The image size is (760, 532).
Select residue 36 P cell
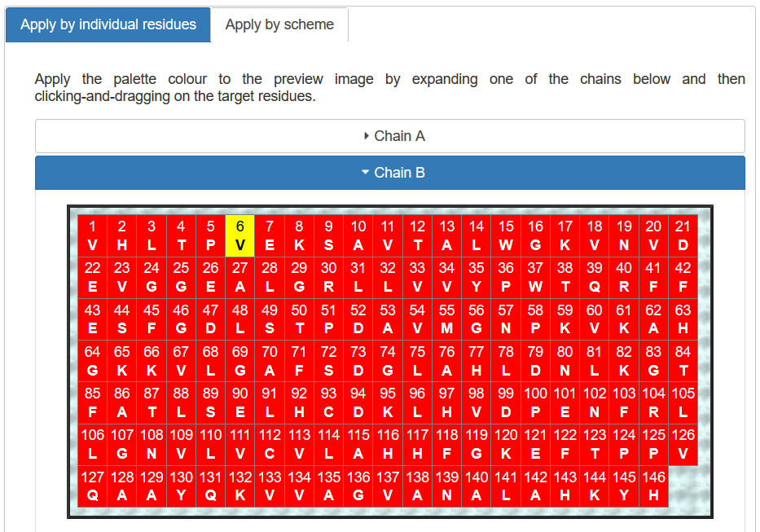506,277
